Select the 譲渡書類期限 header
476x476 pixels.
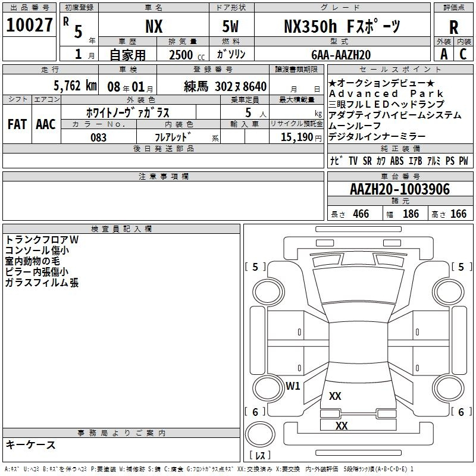click(x=296, y=70)
